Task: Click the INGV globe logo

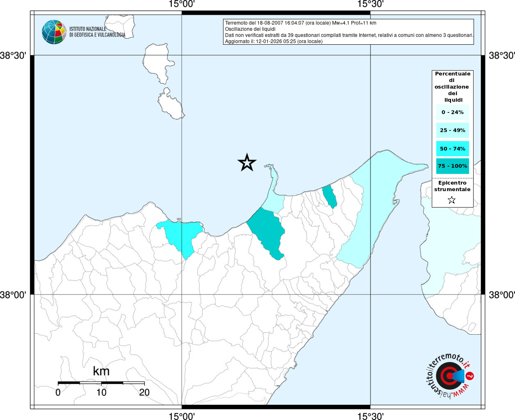Action: (x=54, y=32)
